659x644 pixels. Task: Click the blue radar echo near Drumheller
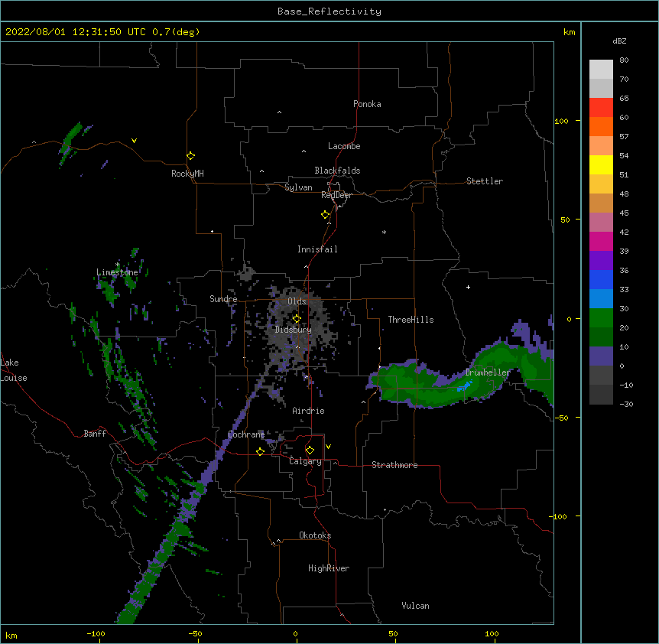pos(465,386)
